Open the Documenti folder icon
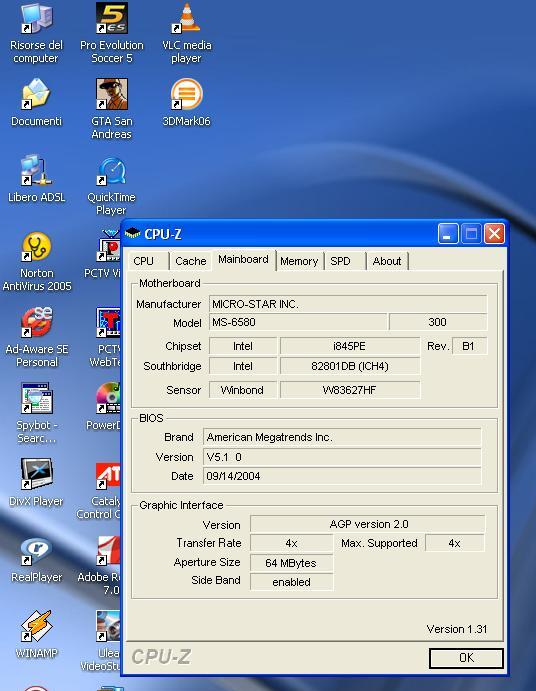 (x=36, y=94)
